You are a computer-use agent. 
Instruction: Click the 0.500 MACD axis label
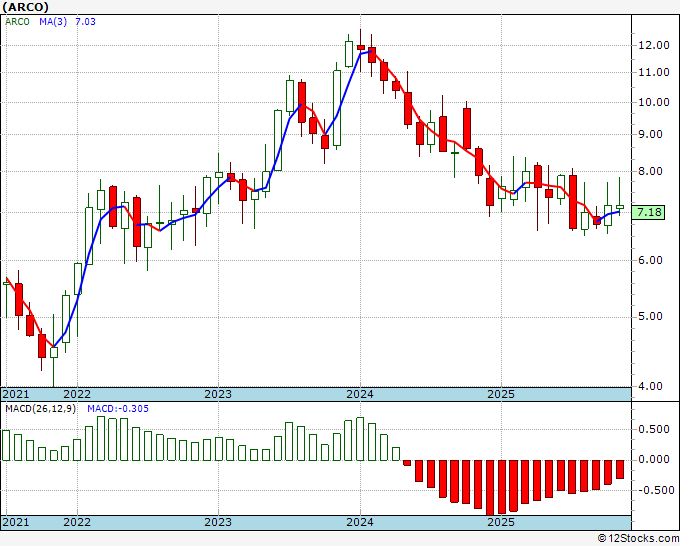[654, 429]
